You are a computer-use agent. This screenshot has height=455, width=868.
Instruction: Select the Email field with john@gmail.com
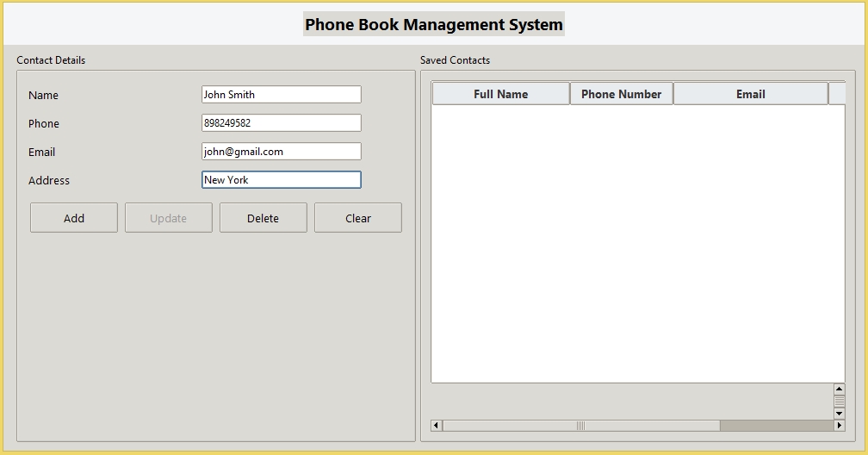(281, 152)
